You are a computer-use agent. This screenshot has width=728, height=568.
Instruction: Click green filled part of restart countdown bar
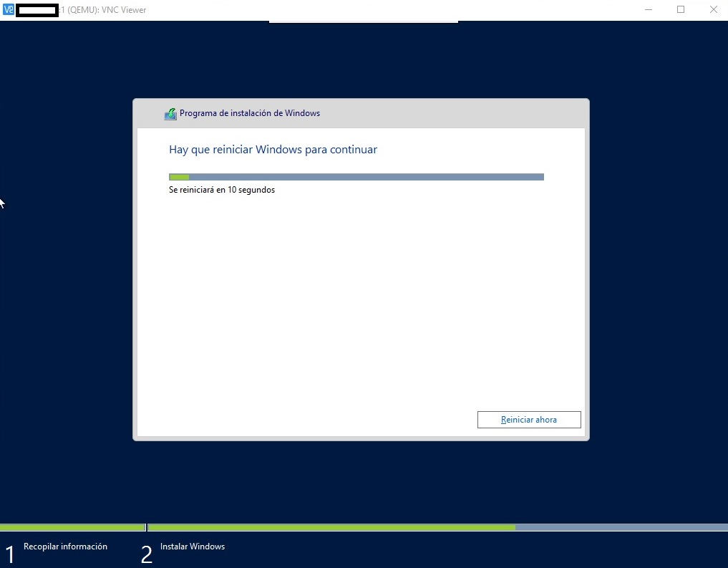pyautogui.click(x=179, y=177)
